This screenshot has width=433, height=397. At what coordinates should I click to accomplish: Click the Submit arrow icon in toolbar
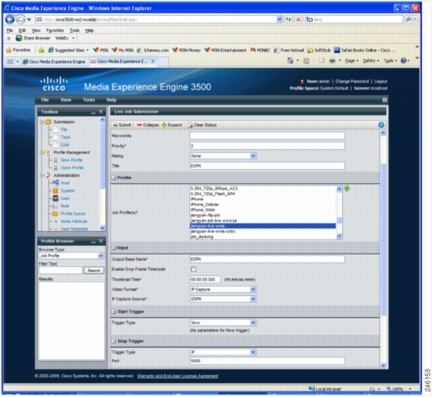(x=115, y=125)
